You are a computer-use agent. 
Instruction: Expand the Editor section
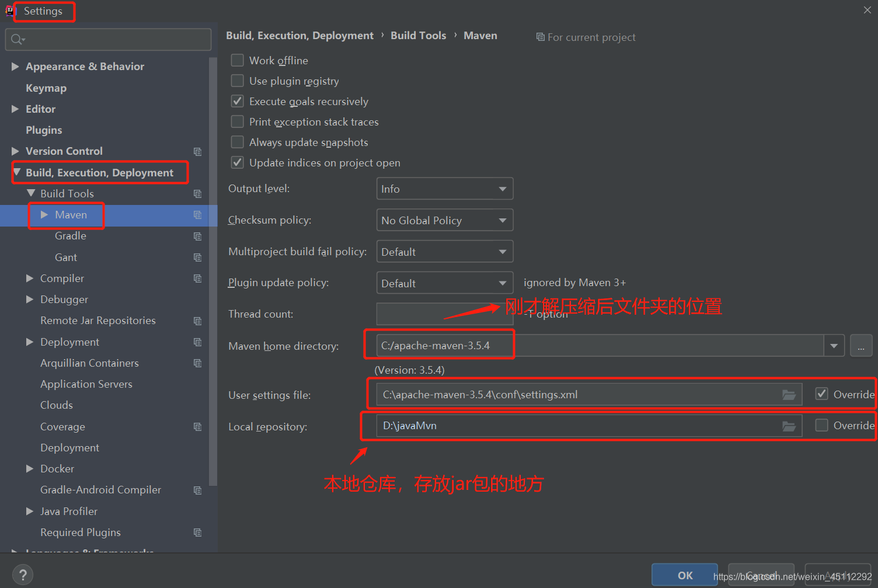pyautogui.click(x=15, y=109)
